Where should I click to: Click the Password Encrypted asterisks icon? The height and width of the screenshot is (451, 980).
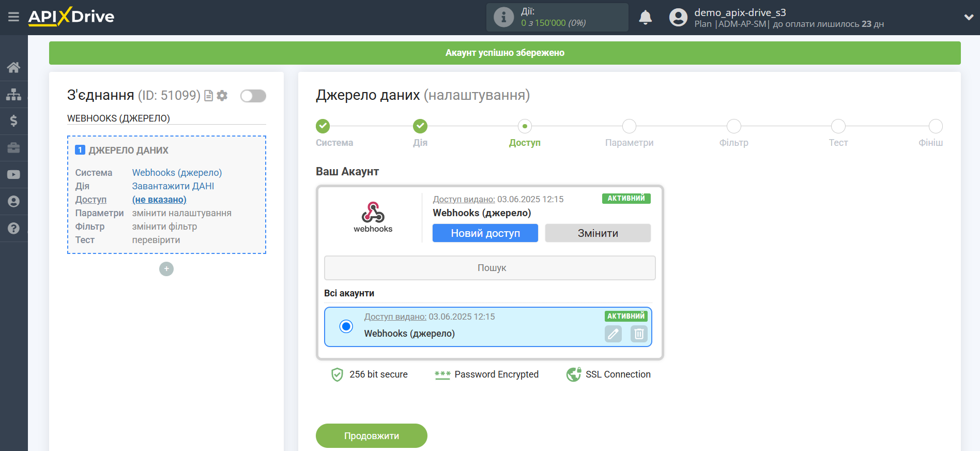tap(442, 375)
